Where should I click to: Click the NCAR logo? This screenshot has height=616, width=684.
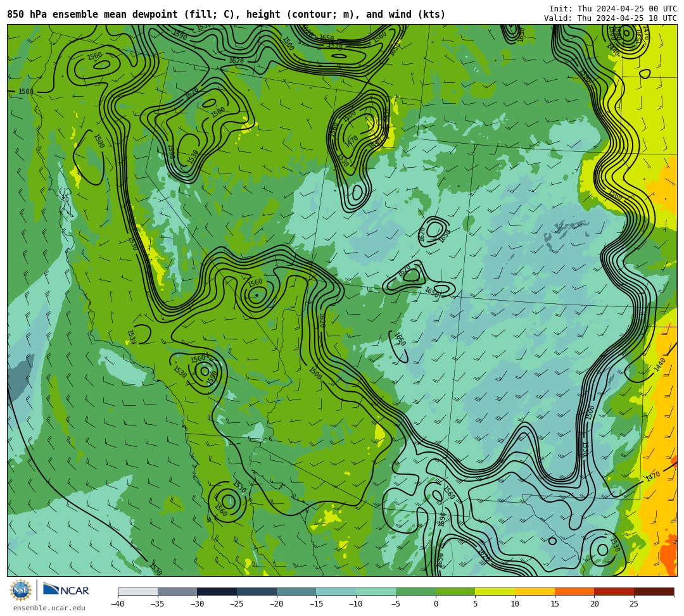point(66,590)
